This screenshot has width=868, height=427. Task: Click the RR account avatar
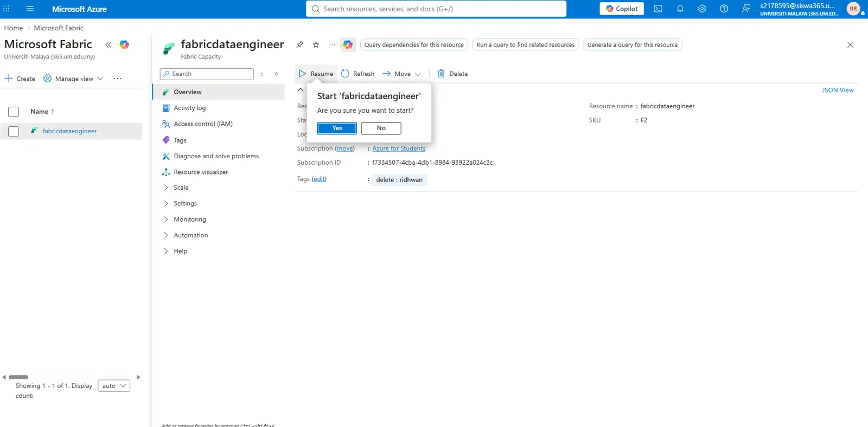(853, 9)
